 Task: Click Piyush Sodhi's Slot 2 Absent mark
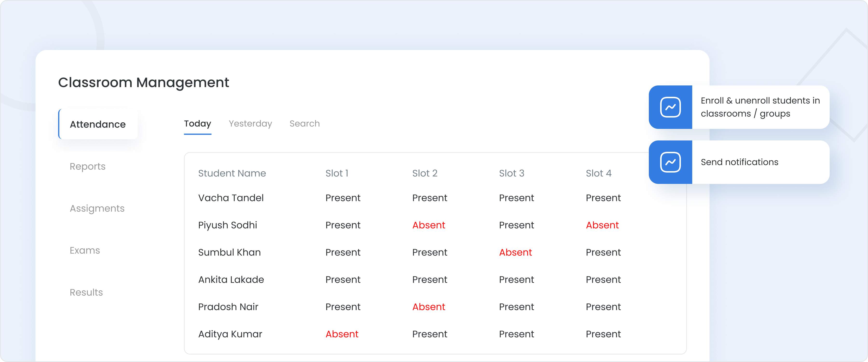coord(429,225)
